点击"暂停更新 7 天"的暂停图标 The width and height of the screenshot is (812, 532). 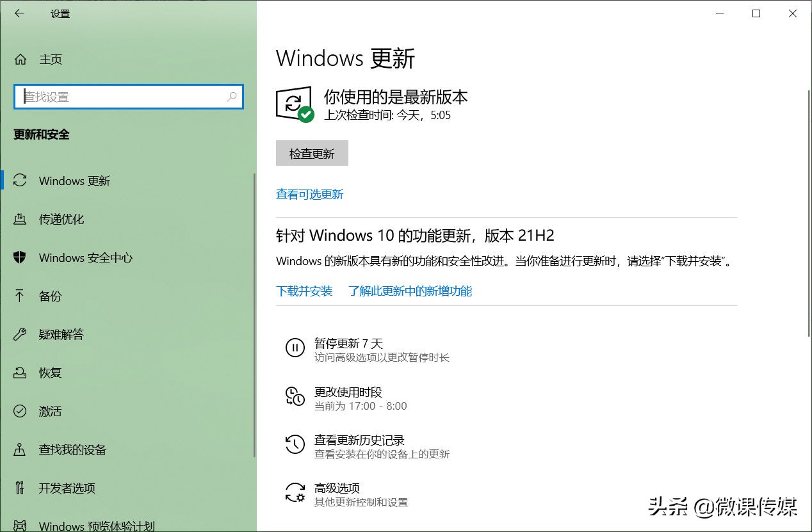[295, 348]
